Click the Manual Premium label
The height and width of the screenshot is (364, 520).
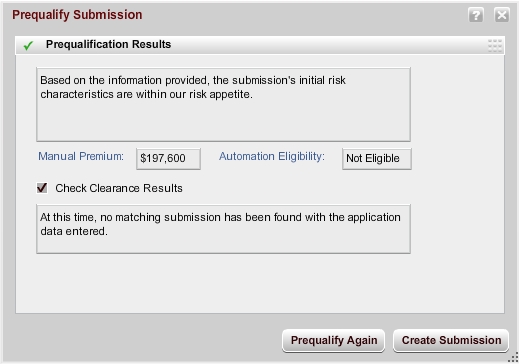pos(81,156)
